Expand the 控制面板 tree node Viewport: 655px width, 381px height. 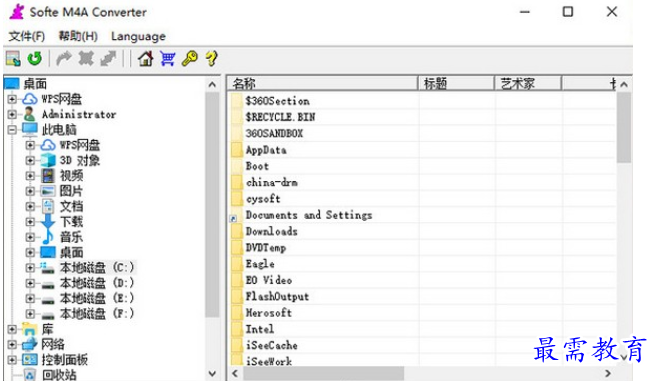point(12,360)
